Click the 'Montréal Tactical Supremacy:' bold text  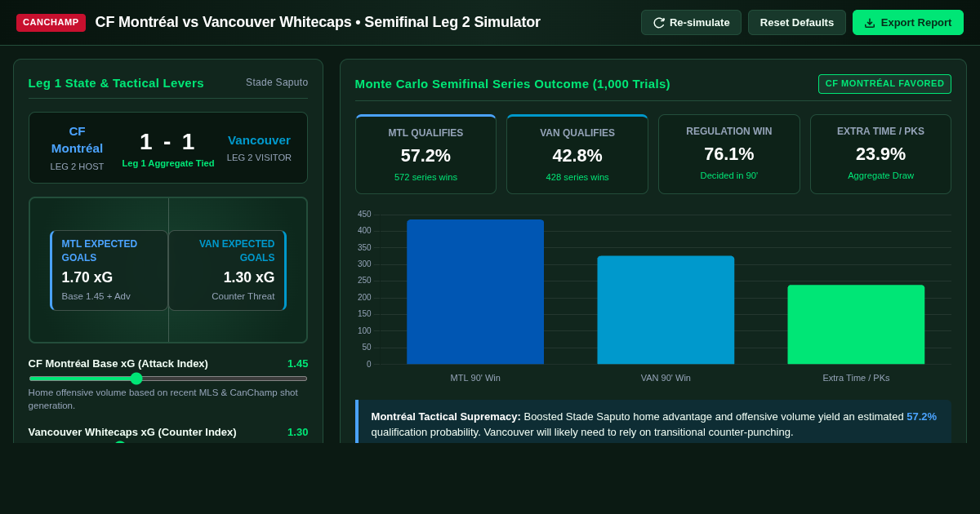446,416
